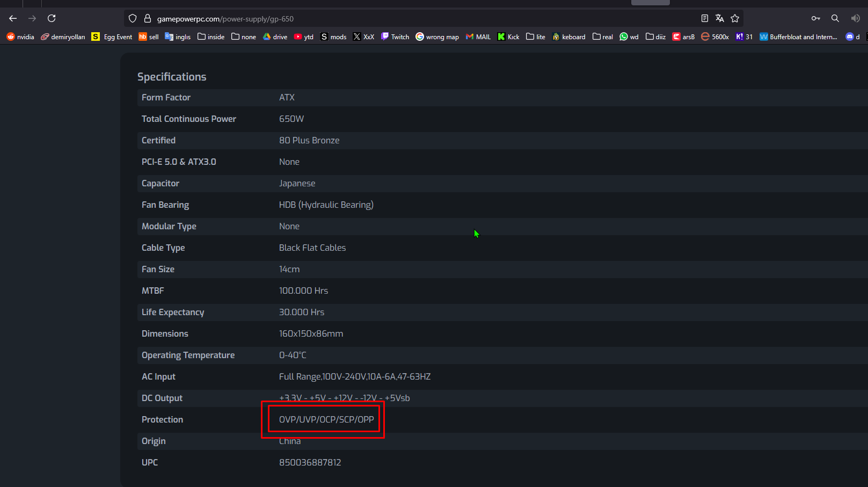Screen dimensions: 868x487
Task: Toggle reader view in address bar
Action: click(x=705, y=18)
